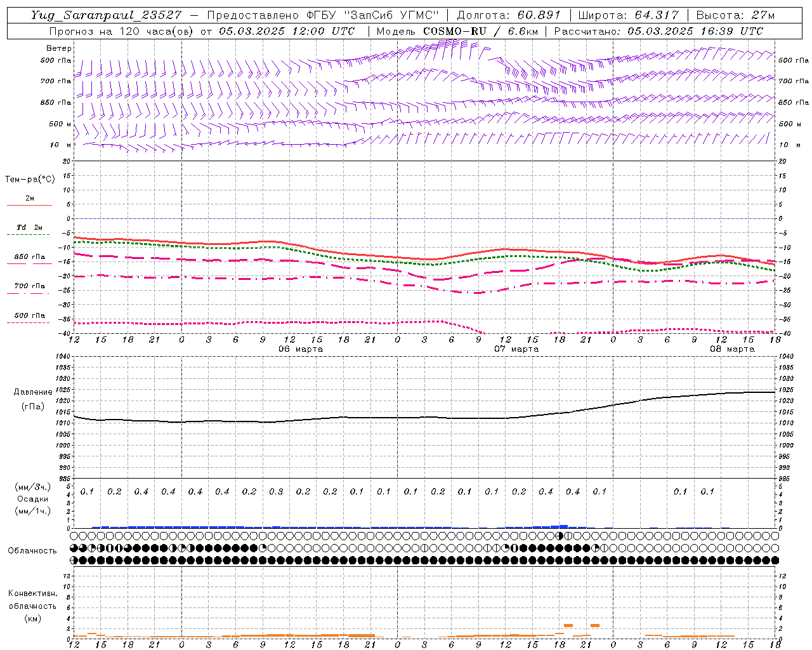Click the Прогноз на 120 часа(ов) text
Viewport: 812px width, 650px height.
122,31
